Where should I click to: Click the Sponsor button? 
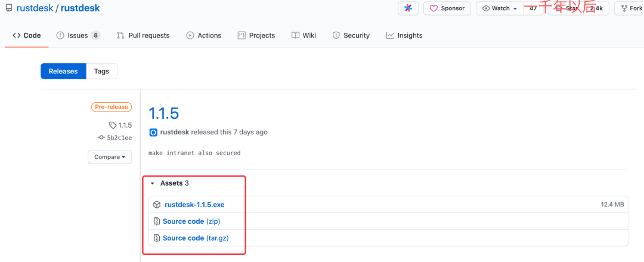(447, 8)
